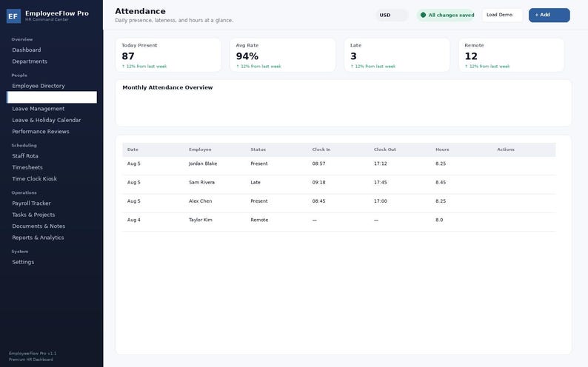Open Departments in the sidebar
This screenshot has width=588, height=367.
click(x=30, y=61)
